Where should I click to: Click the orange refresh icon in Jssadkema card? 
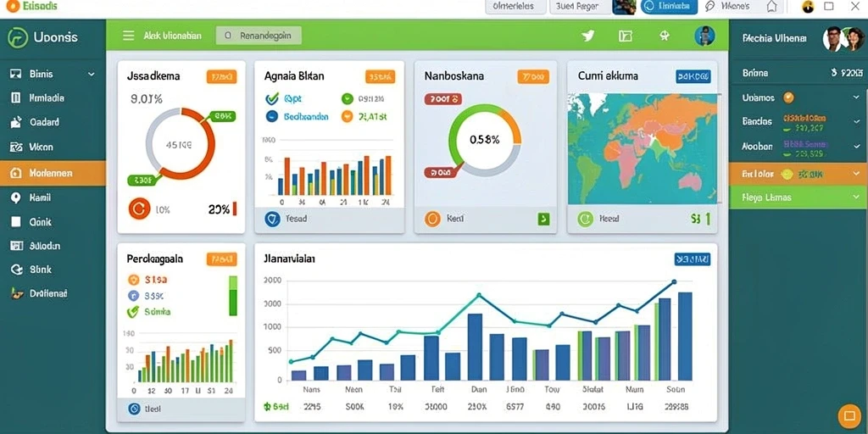pos(139,209)
